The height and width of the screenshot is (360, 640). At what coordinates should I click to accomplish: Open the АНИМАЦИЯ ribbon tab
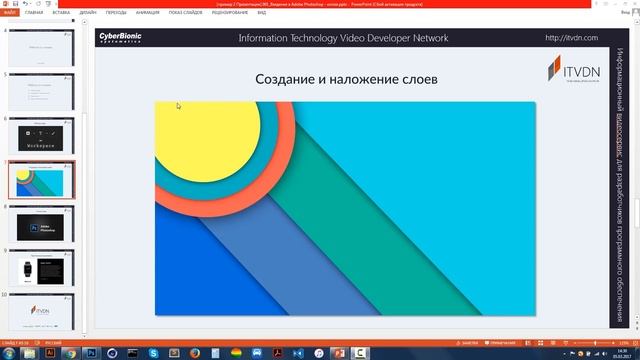[x=148, y=13]
